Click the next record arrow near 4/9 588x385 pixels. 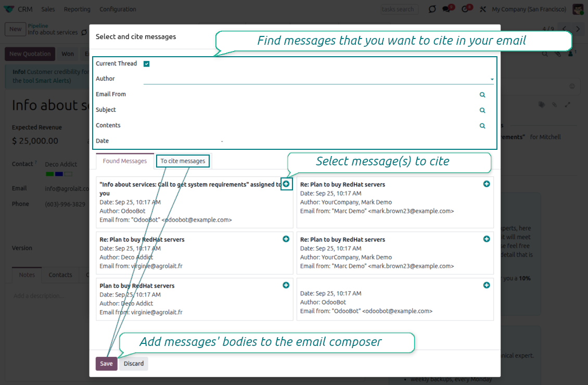[578, 29]
